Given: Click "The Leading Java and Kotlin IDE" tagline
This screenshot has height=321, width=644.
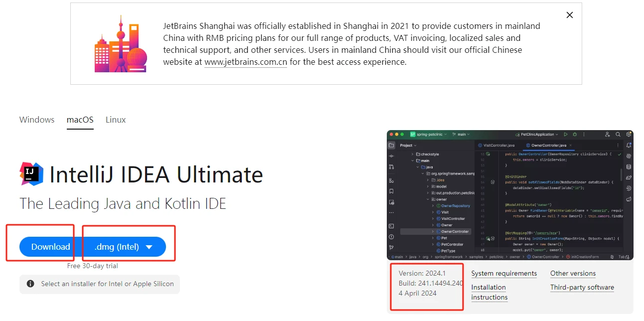Looking at the screenshot, I should [x=123, y=203].
